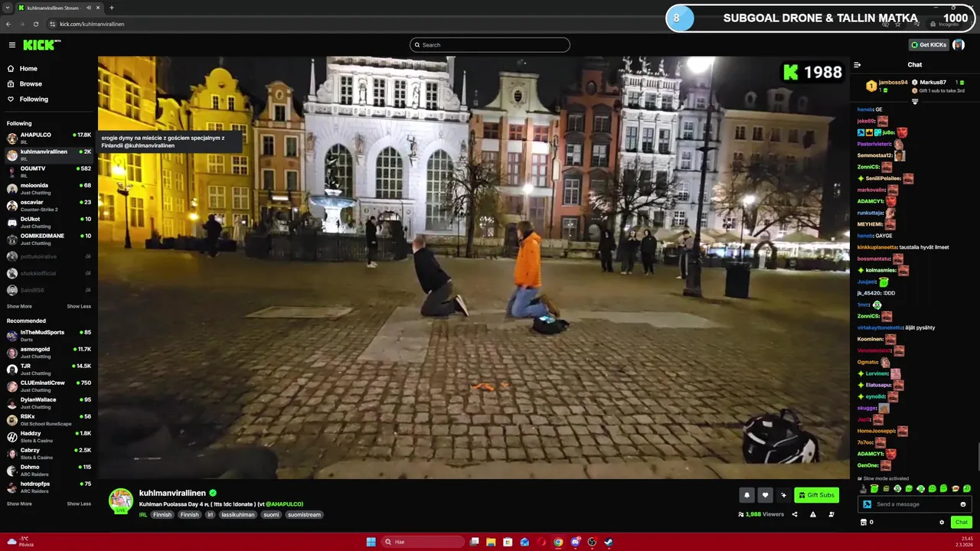
Task: Open TJR recommended channel
Action: (x=49, y=369)
